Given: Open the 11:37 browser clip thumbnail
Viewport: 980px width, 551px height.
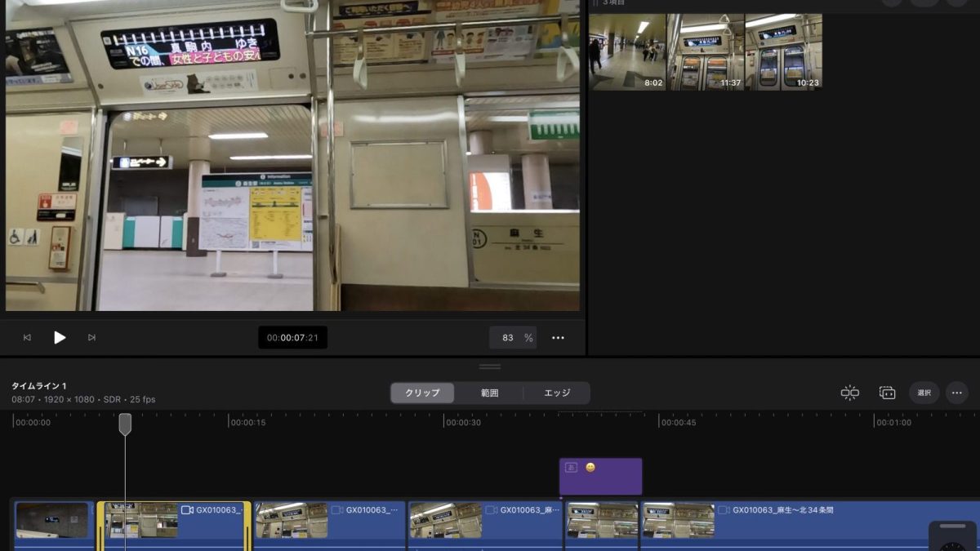Looking at the screenshot, I should [706, 51].
